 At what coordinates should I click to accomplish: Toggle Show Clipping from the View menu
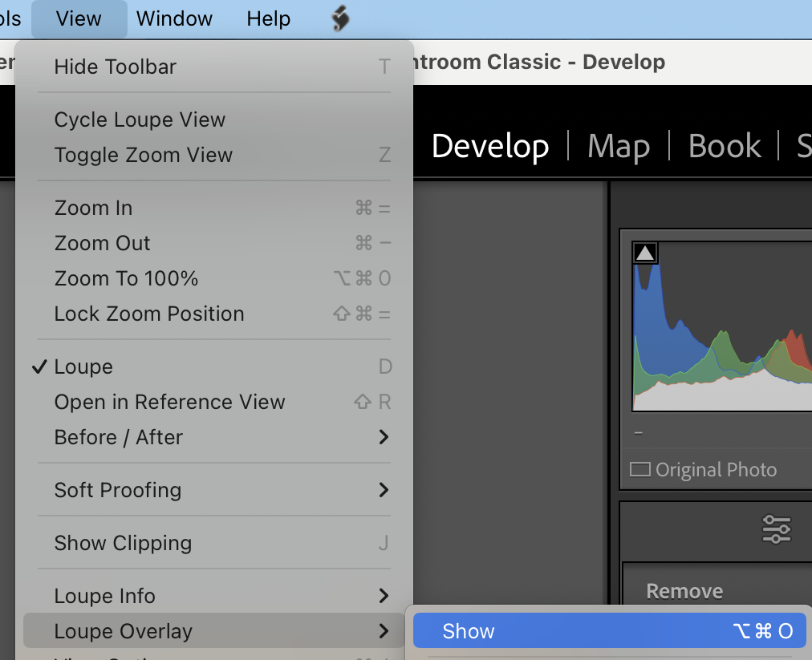(x=123, y=543)
